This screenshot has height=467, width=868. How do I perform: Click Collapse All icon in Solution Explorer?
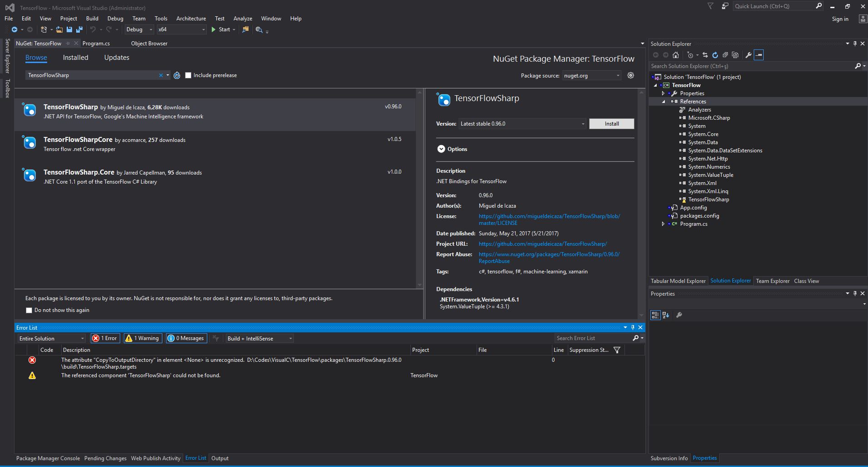click(725, 55)
